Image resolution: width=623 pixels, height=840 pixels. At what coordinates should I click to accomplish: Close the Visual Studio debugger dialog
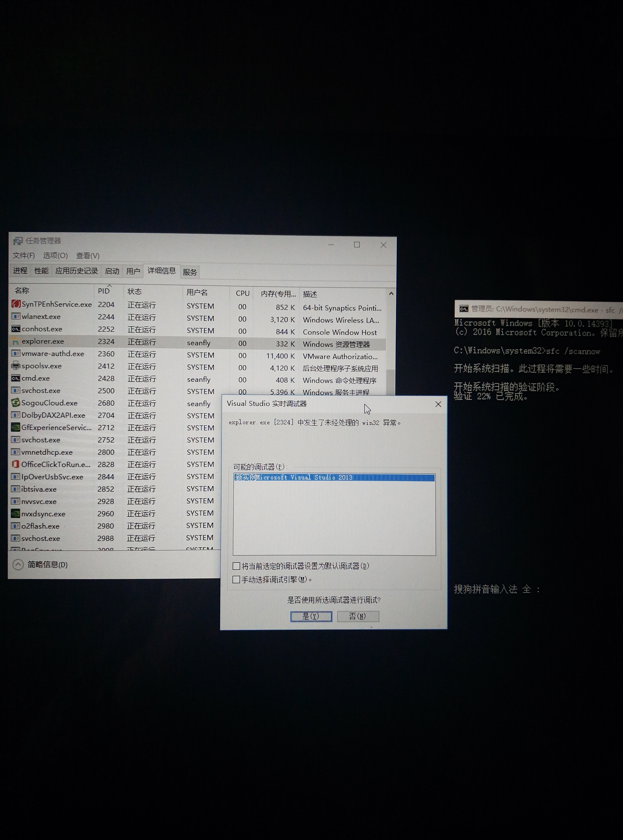[438, 404]
